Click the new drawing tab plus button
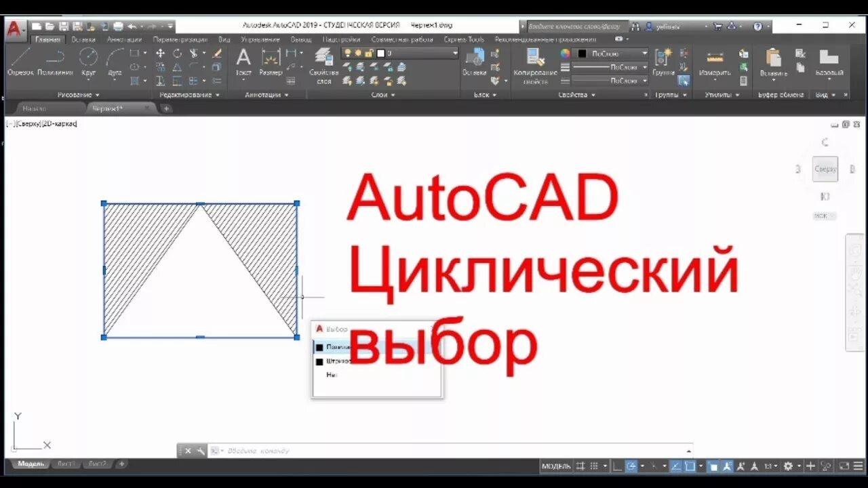868x488 pixels. [166, 108]
